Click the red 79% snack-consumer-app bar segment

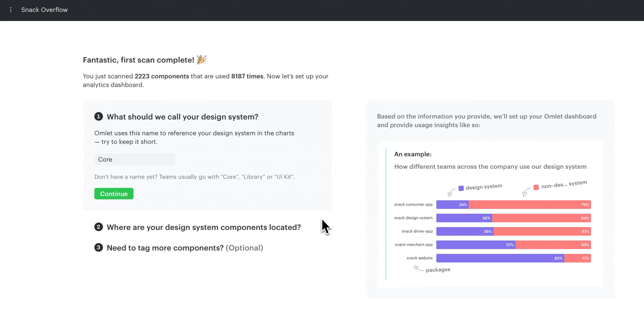pos(530,204)
